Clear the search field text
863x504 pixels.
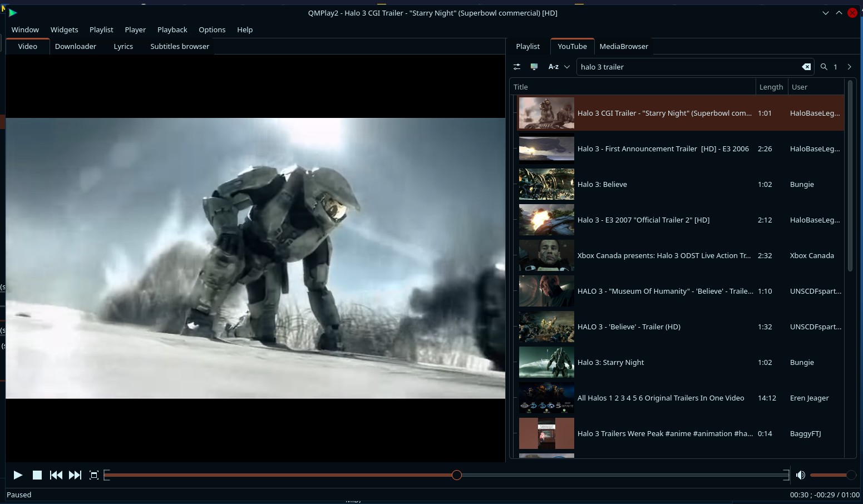click(x=806, y=67)
